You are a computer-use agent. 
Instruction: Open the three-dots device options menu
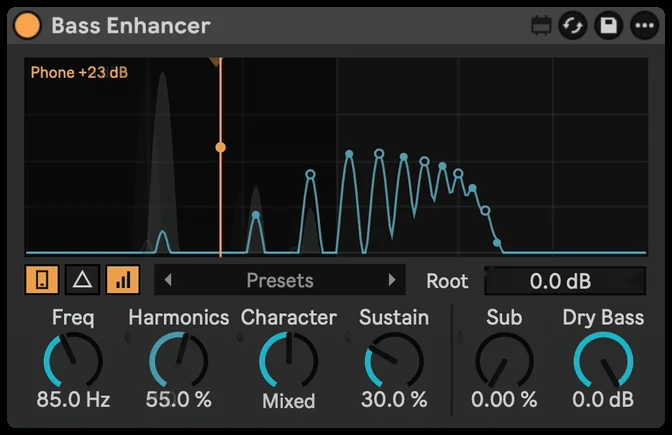pos(645,26)
